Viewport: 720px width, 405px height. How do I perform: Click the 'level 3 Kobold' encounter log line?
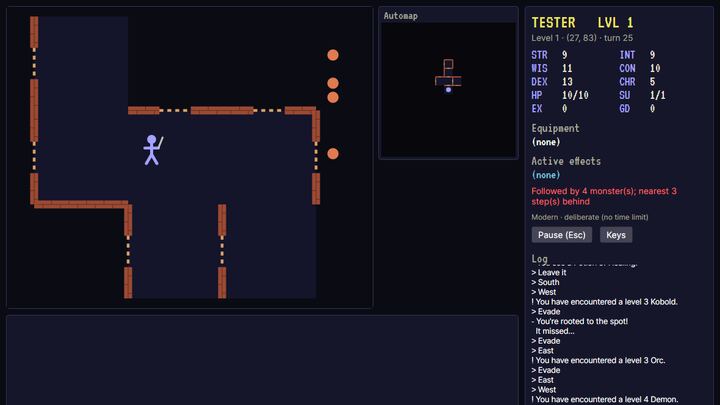[x=604, y=302]
